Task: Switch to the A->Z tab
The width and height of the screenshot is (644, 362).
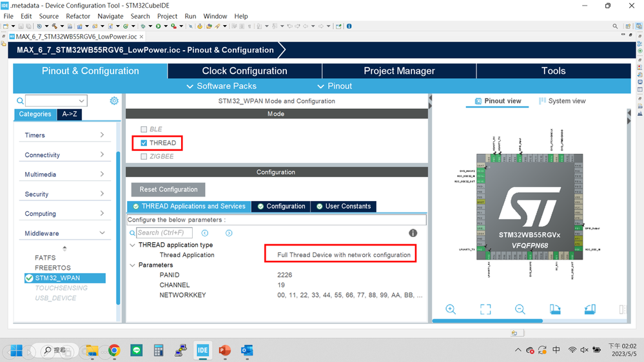Action: click(70, 114)
